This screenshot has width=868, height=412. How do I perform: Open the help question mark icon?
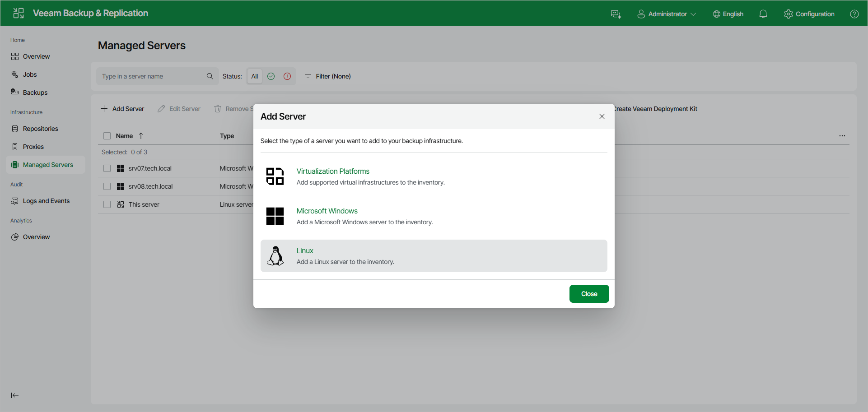(x=854, y=14)
